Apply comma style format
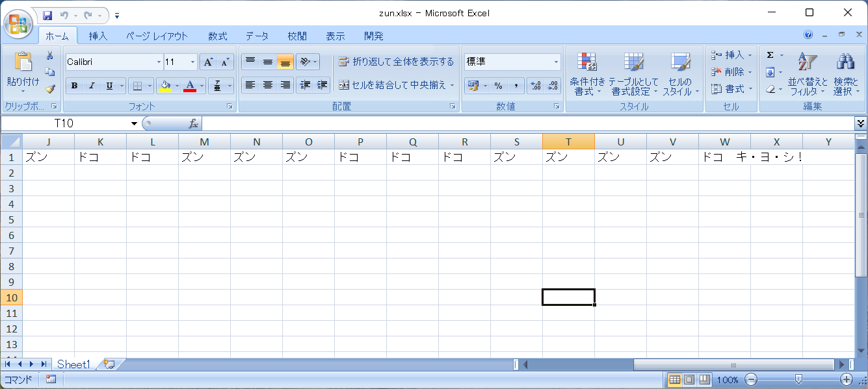The image size is (868, 389). pos(516,86)
